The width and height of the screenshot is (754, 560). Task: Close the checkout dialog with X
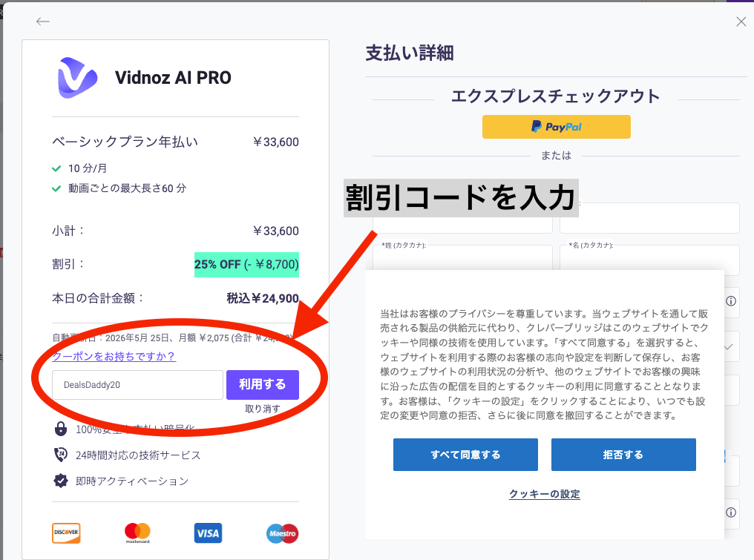tap(741, 22)
